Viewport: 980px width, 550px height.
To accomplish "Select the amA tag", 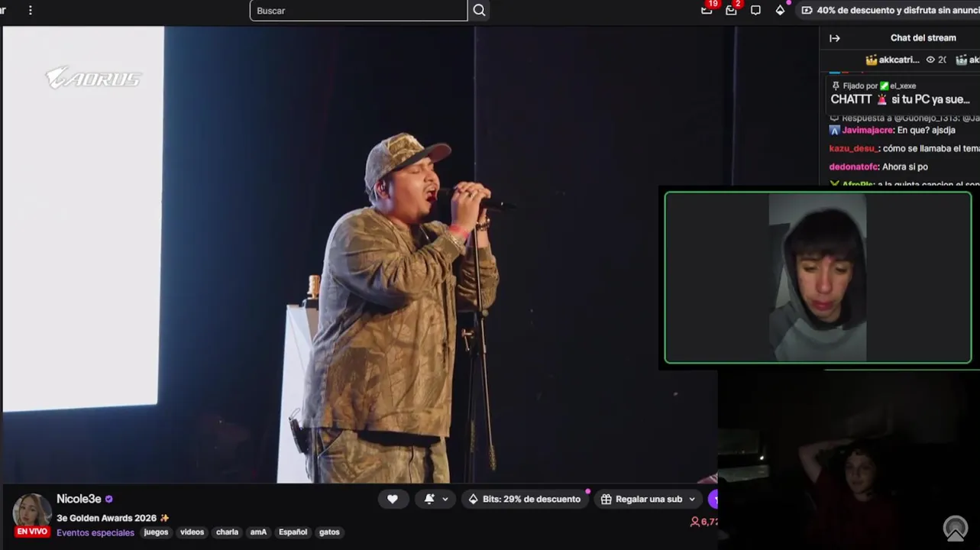I will (258, 532).
